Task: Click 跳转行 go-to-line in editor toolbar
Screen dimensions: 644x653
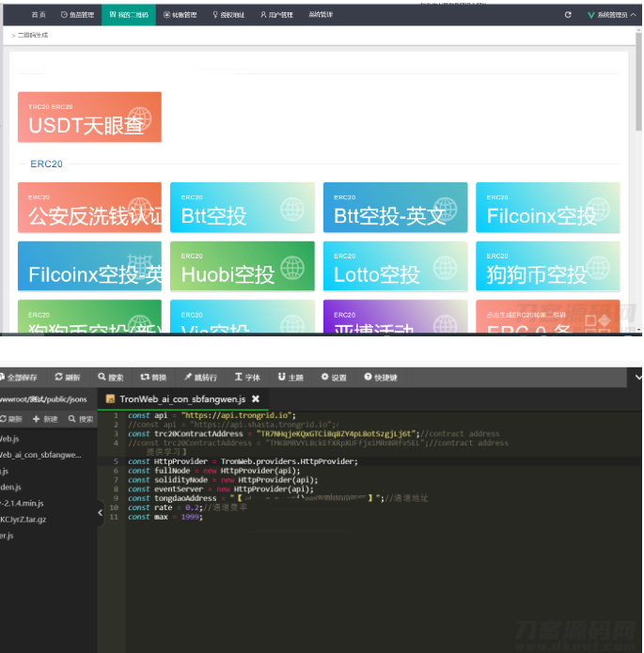Action: pyautogui.click(x=201, y=378)
